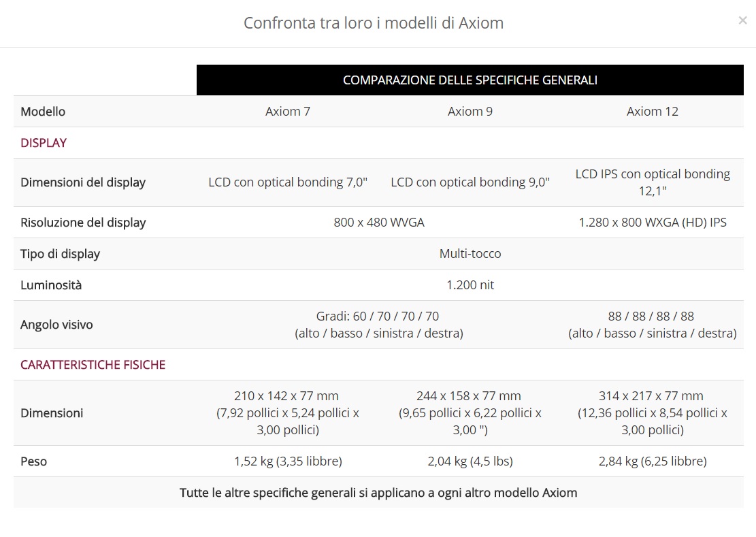Viewport: 756px width, 537px height.
Task: Select the 'COMPARAZIONE DELLE SPECIFICHE GENERALI' header
Action: [x=470, y=80]
